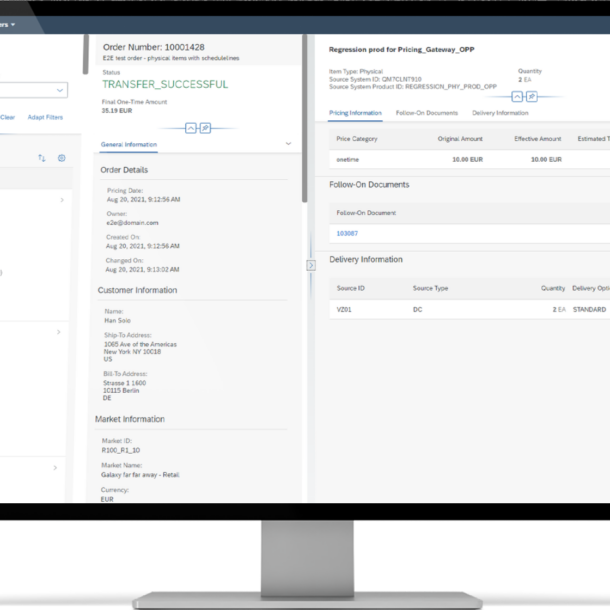Click the New York NY 10018 address line
This screenshot has height=610, width=610.
tap(132, 352)
